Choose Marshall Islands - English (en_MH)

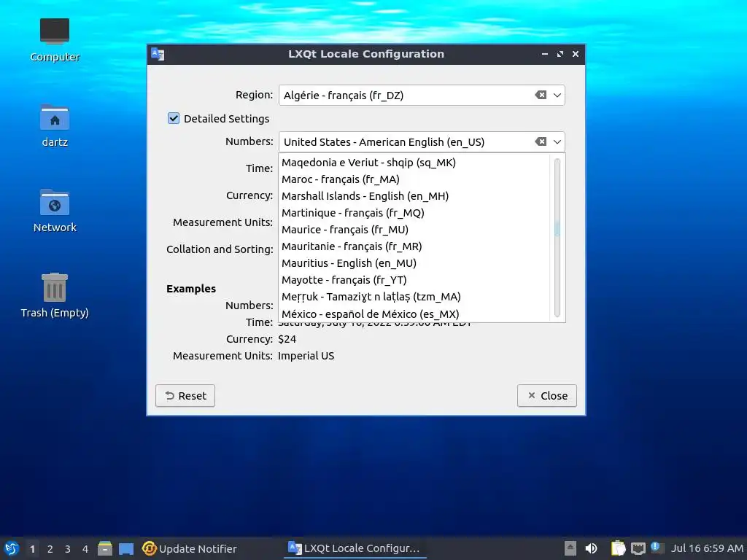pos(415,195)
